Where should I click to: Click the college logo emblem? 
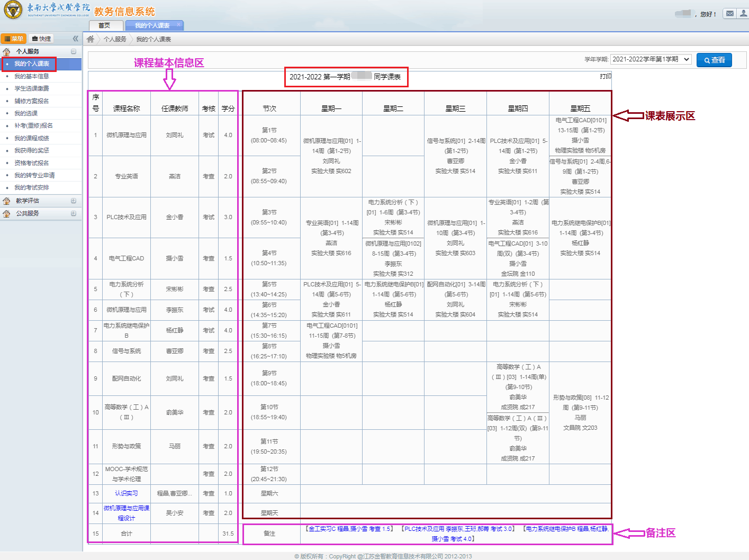point(13,10)
